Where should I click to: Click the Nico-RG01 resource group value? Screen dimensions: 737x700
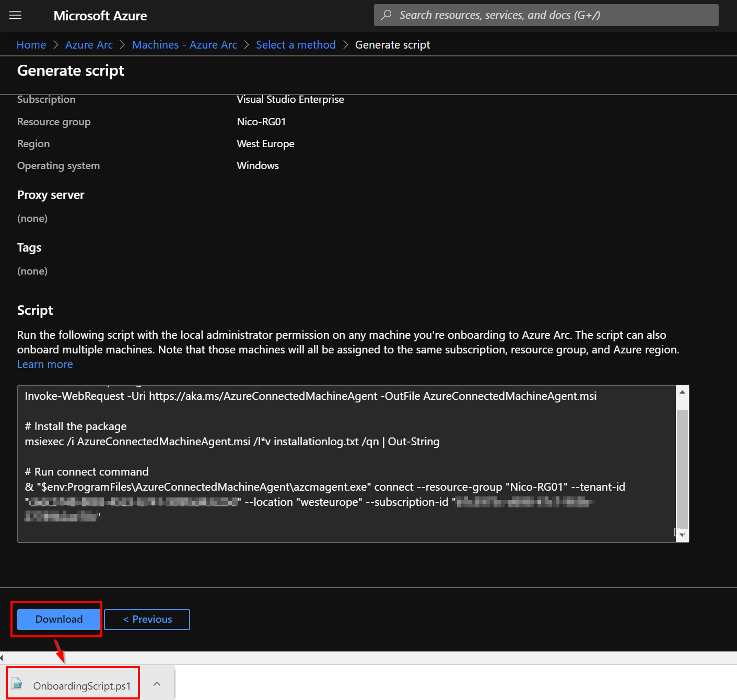[261, 122]
